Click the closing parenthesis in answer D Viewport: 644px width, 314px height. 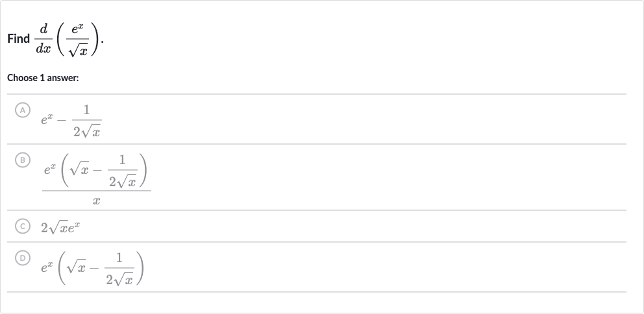click(140, 269)
